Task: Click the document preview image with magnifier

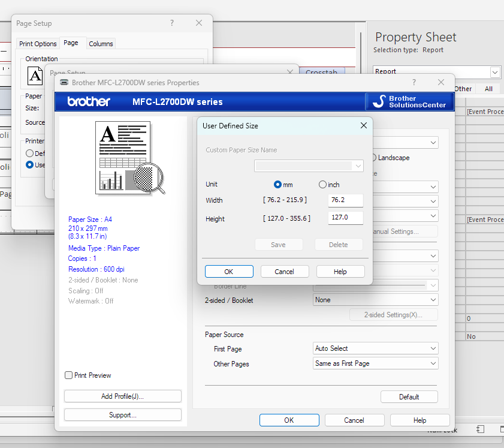Action: (x=130, y=158)
